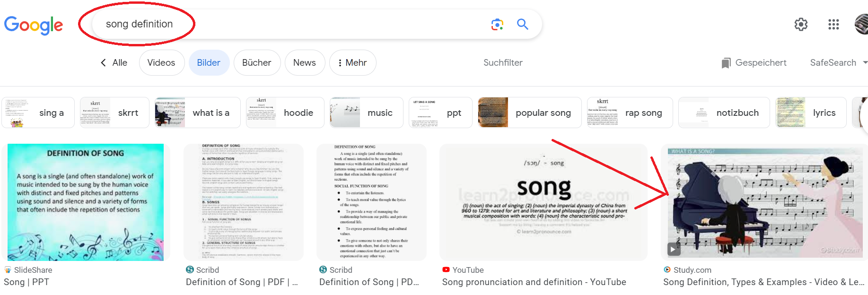
Task: Open the Definition of Song slide thumbnail
Action: click(x=86, y=202)
